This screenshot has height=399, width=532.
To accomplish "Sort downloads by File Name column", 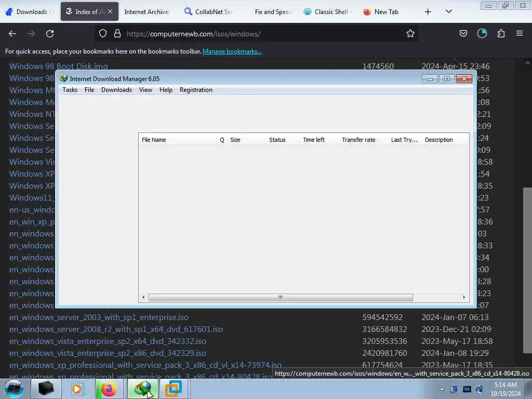I will point(178,140).
